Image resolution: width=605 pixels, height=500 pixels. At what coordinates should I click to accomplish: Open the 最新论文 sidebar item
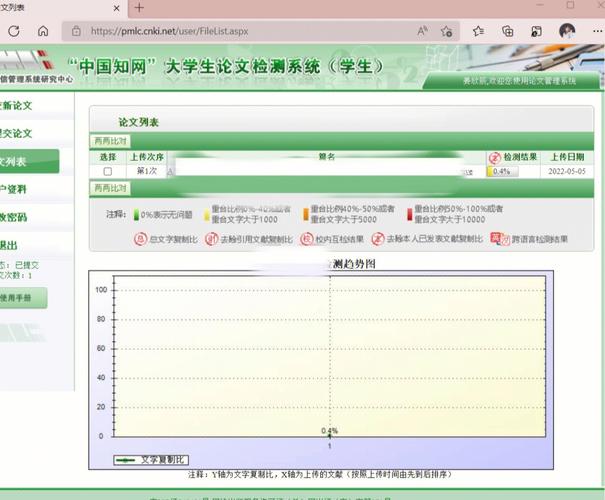pyautogui.click(x=15, y=105)
